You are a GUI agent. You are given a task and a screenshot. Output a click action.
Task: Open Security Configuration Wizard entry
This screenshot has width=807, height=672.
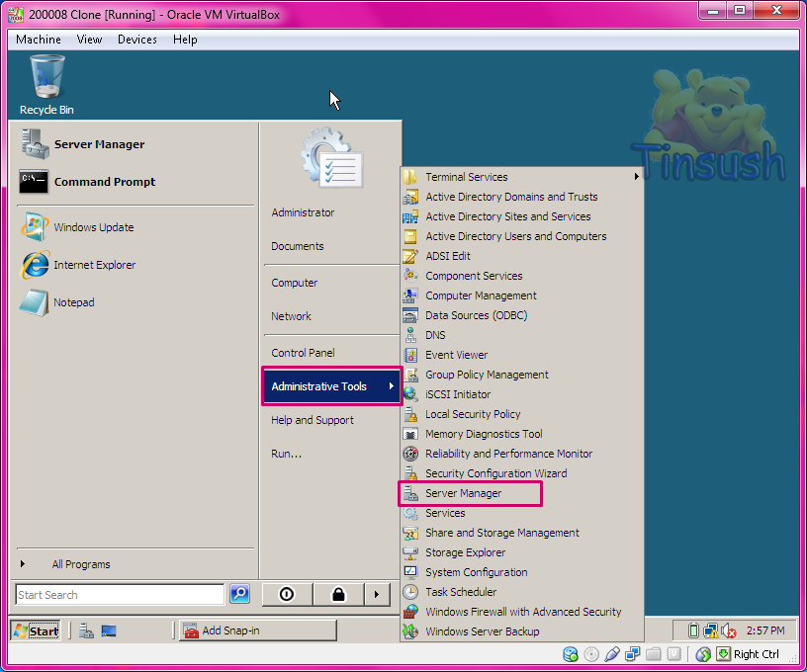click(x=522, y=473)
